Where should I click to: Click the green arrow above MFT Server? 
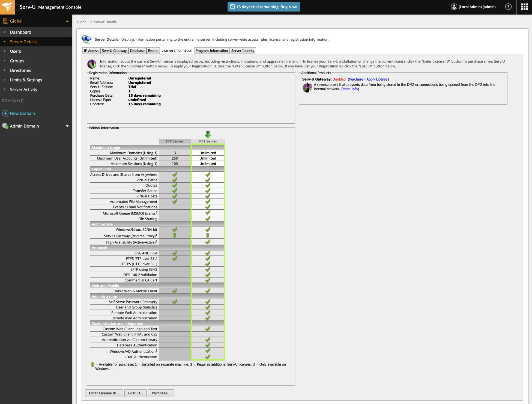coord(208,135)
